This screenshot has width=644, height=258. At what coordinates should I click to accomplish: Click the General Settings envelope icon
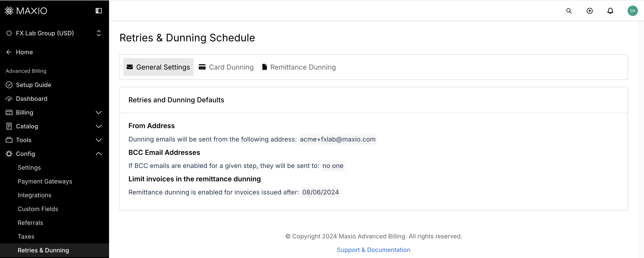coord(130,67)
